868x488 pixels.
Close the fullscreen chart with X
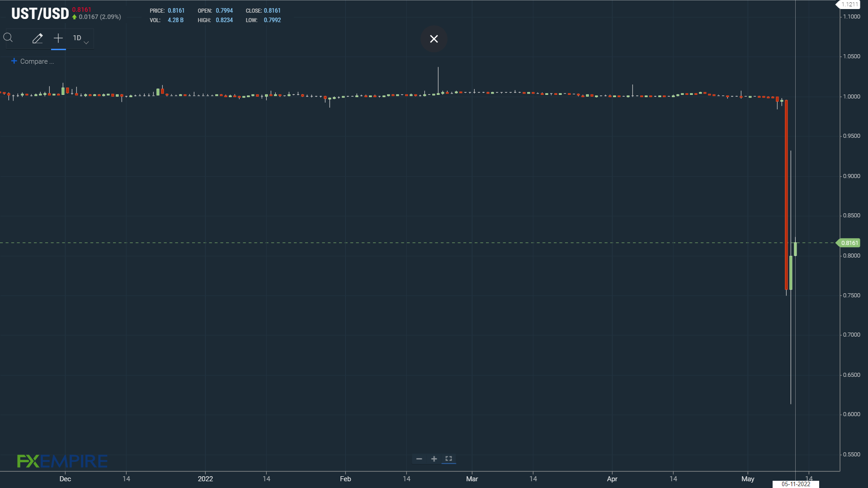point(434,39)
